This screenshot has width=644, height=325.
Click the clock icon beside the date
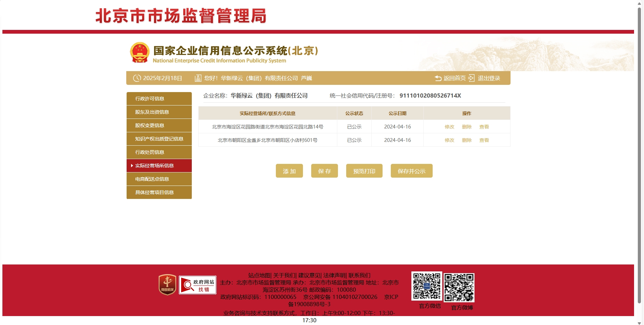[137, 78]
